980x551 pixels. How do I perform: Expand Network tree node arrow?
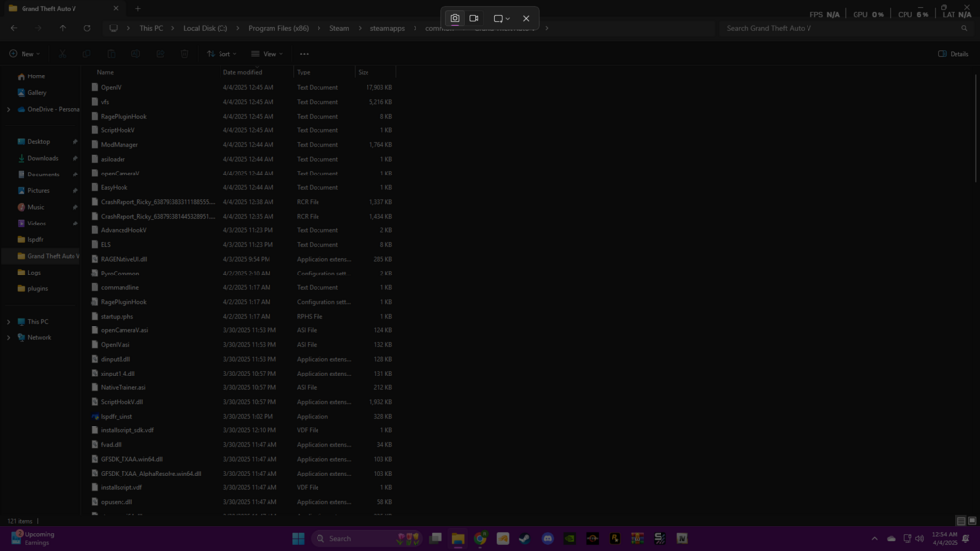tap(8, 337)
